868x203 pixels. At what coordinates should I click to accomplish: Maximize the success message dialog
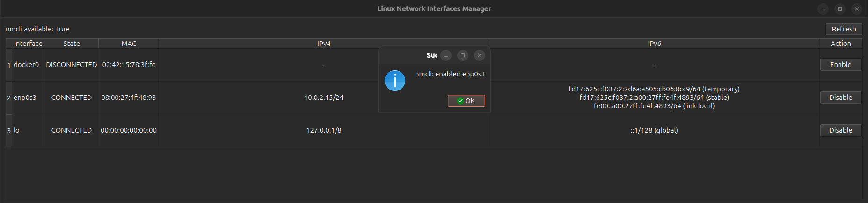[463, 55]
